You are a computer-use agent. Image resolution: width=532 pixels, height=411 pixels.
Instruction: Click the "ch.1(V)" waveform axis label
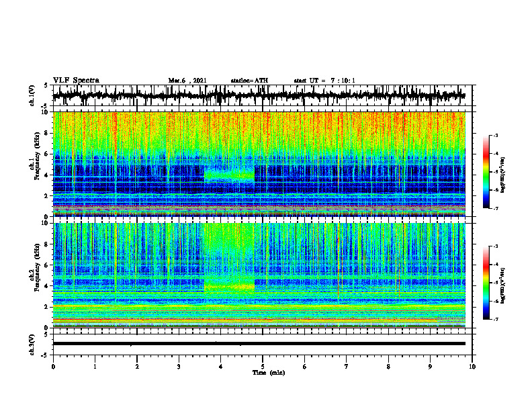pos(32,95)
